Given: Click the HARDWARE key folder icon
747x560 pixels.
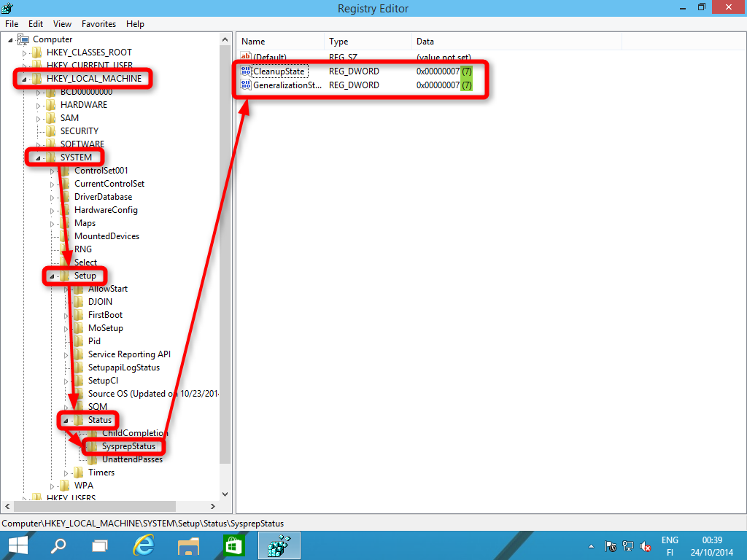Looking at the screenshot, I should (x=51, y=105).
